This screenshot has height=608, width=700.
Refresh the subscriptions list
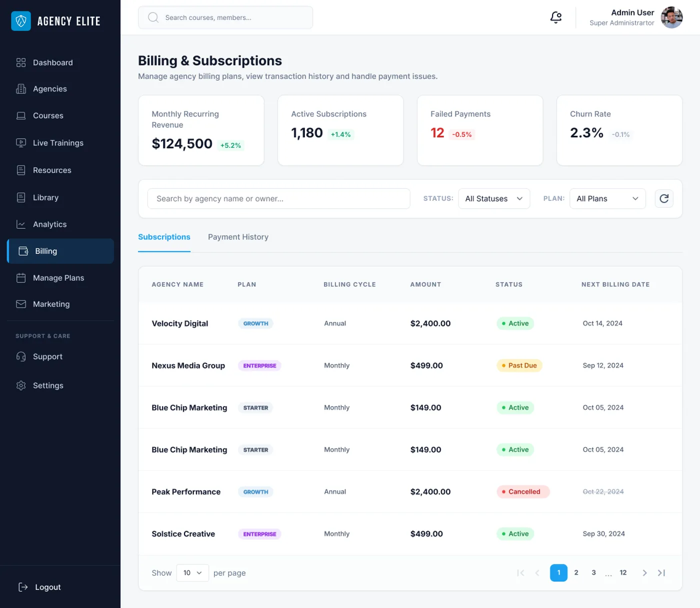(663, 198)
